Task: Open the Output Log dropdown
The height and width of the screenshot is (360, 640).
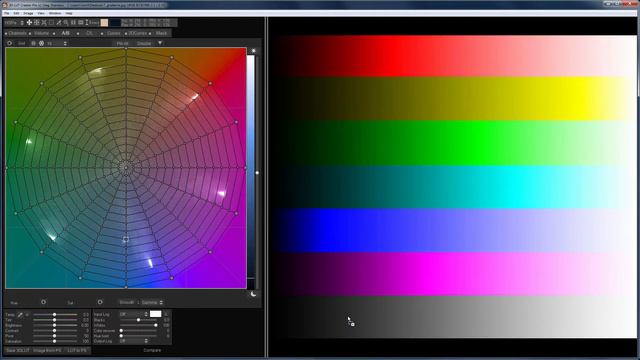Action: coord(133,341)
